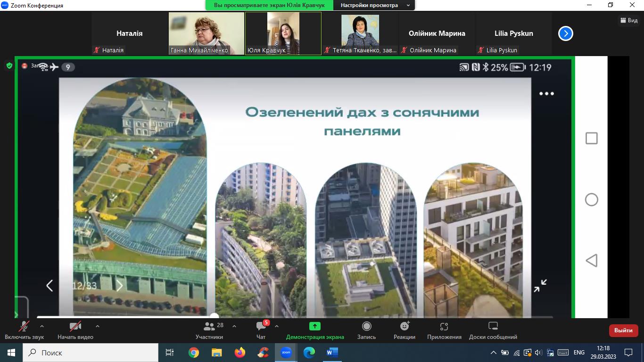Select Юля Кравчук video thumbnail

(x=283, y=33)
